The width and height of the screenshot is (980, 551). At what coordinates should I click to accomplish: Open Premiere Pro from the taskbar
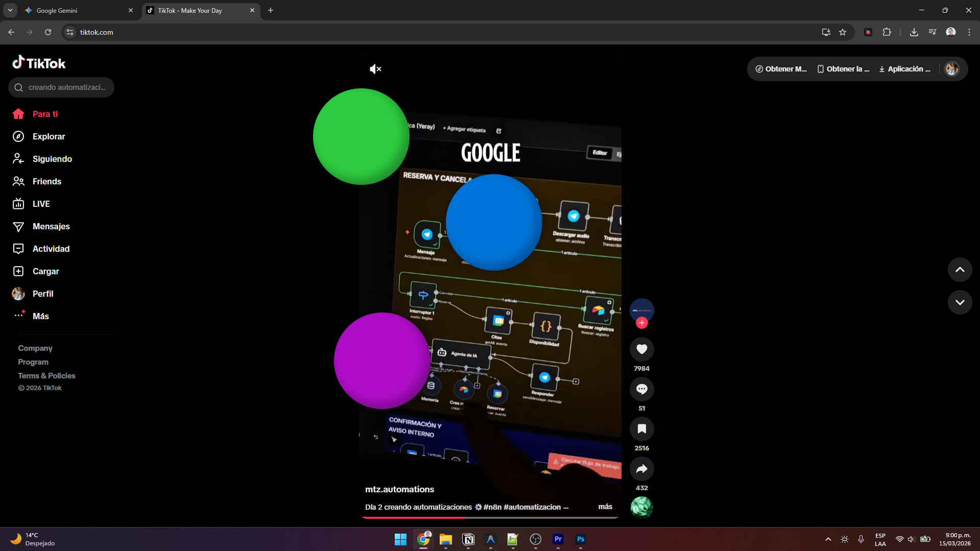coord(558,539)
